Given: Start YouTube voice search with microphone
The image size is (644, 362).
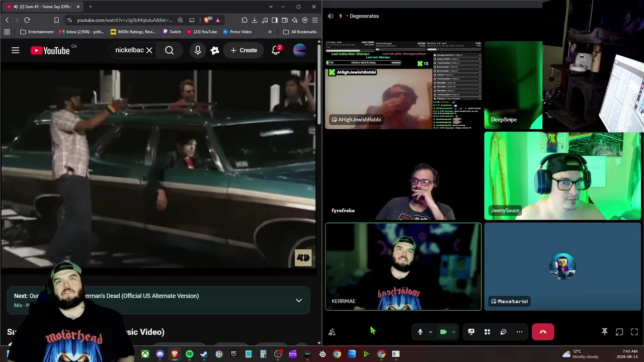Looking at the screenshot, I should (198, 50).
